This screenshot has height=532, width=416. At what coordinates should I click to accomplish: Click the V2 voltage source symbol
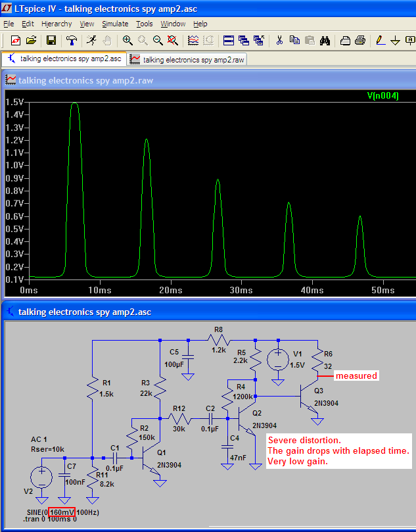(x=41, y=477)
